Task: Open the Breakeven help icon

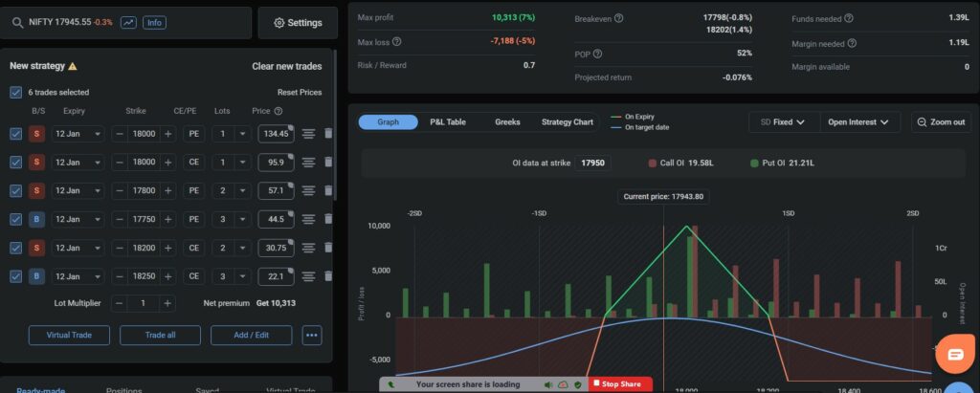Action: click(619, 19)
